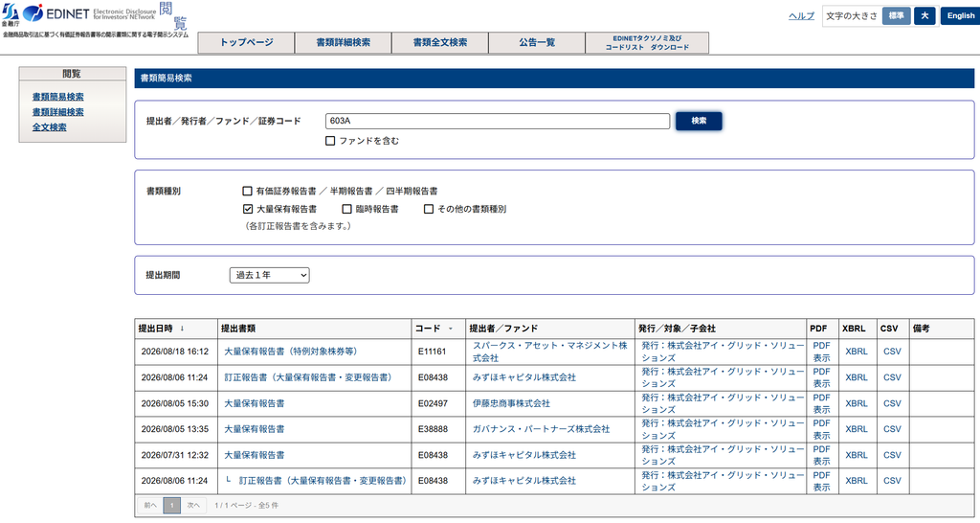This screenshot has height=523, width=980.
Task: Download XBRL for the ガバナンス・パートナーズ row
Action: click(857, 429)
